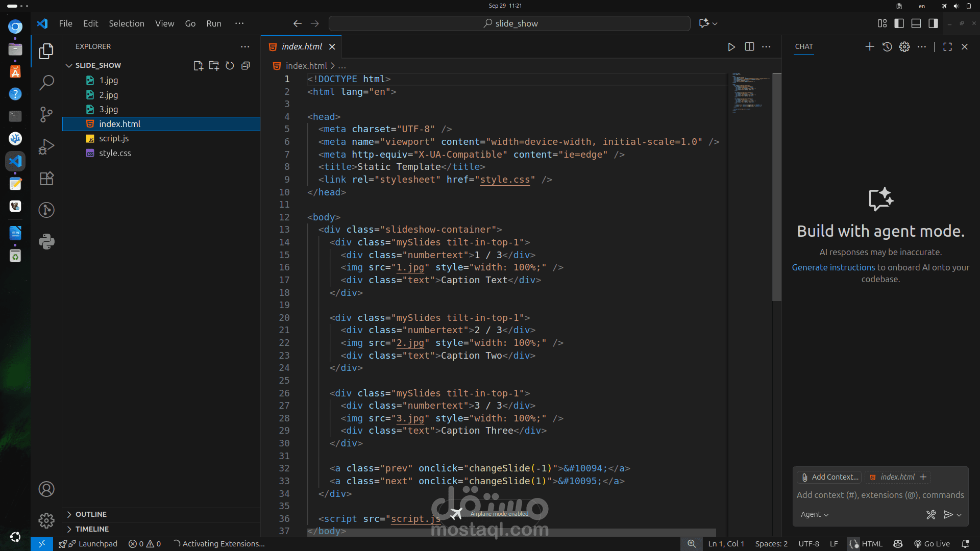Split the editor to the right
This screenshot has width=980, height=551.
(749, 46)
